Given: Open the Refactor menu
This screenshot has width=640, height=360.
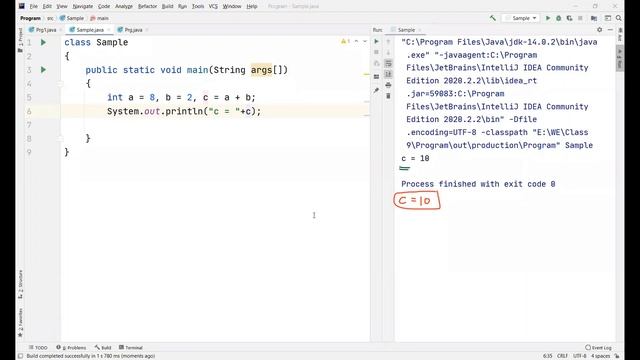Looking at the screenshot, I should [147, 7].
